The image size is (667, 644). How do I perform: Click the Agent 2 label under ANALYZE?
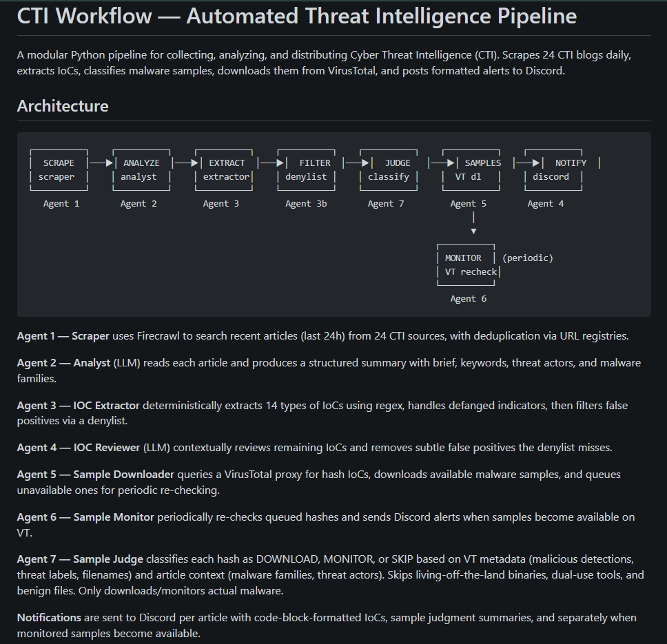[138, 204]
